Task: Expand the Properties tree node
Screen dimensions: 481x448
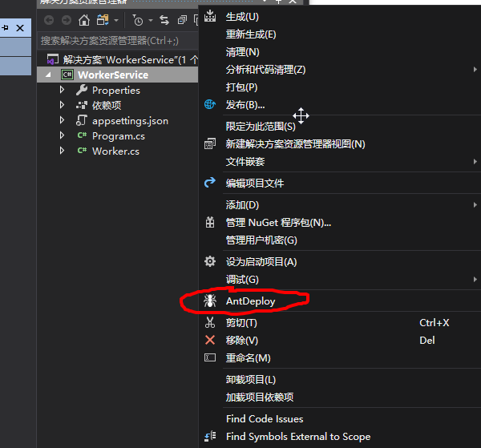Action: [x=63, y=91]
